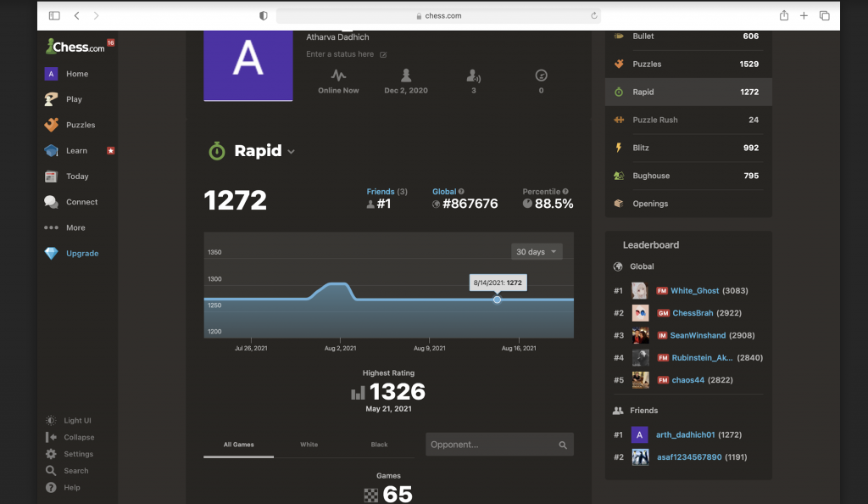Open SeanWinshand leaderboard profile
868x504 pixels.
[698, 336]
